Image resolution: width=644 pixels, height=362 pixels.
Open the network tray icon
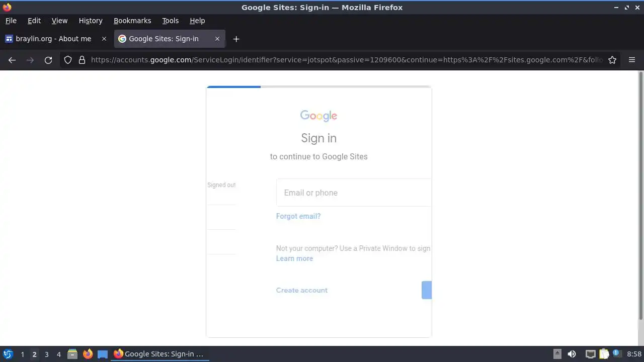591,354
